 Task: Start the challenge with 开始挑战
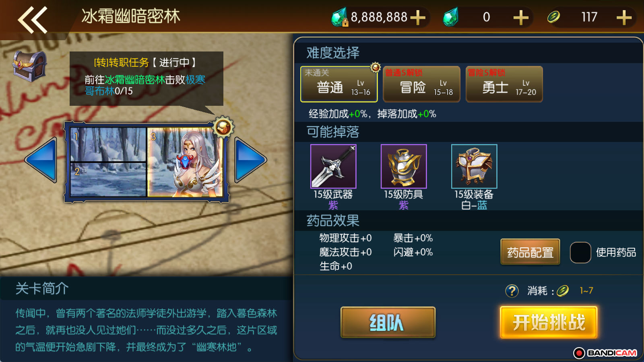[549, 323]
